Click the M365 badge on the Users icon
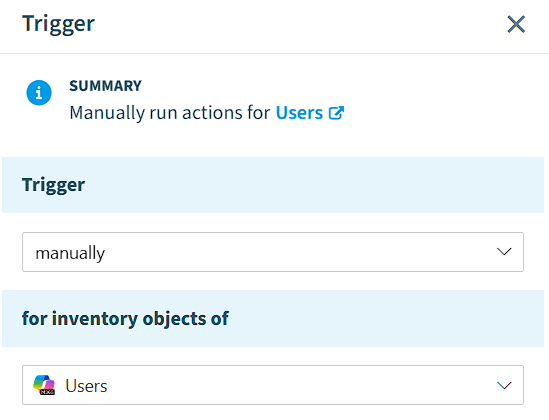The width and height of the screenshot is (549, 420). point(48,392)
